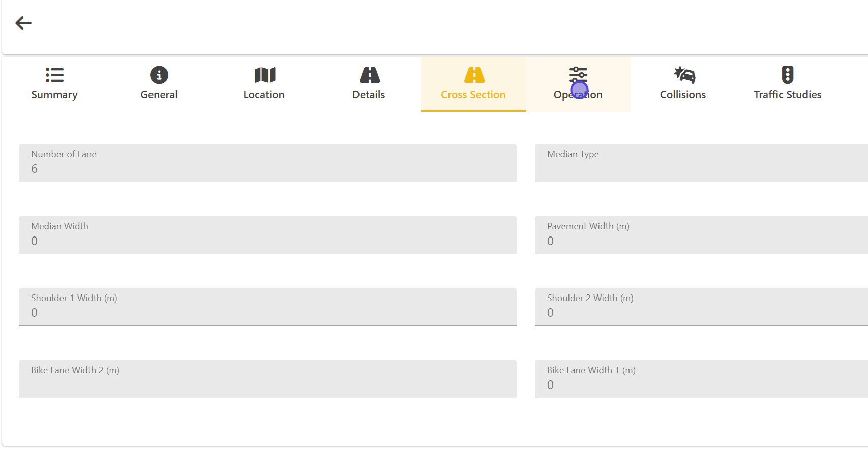868x474 pixels.
Task: Select the Median Width field
Action: click(267, 235)
